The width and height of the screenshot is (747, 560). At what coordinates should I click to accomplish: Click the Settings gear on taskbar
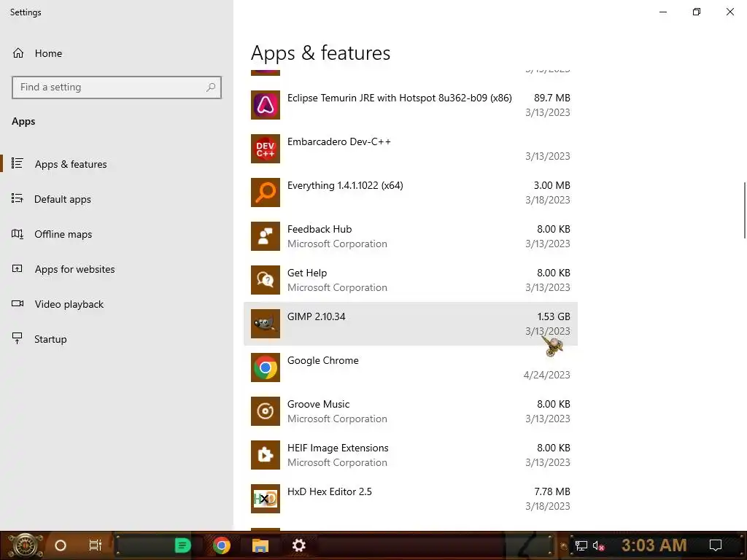[298, 545]
